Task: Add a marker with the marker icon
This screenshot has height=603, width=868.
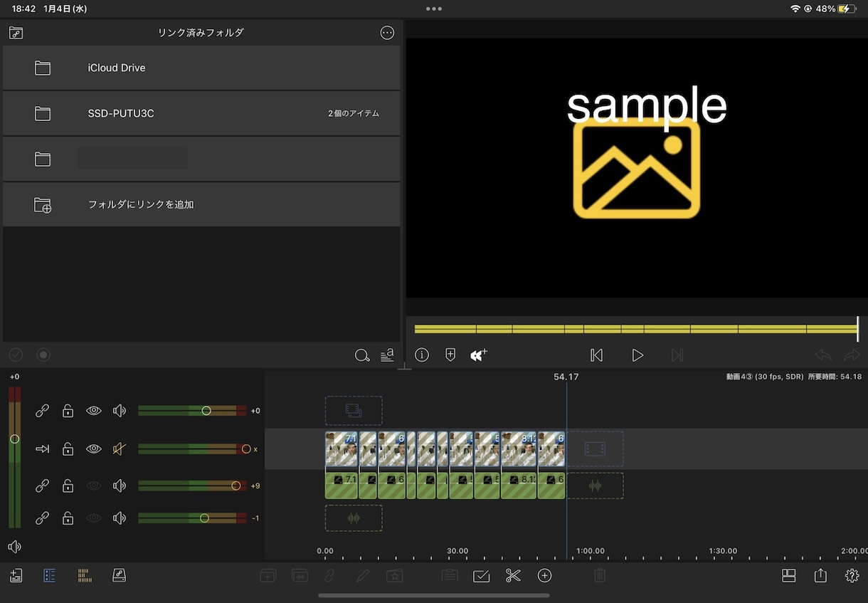Action: tap(450, 355)
